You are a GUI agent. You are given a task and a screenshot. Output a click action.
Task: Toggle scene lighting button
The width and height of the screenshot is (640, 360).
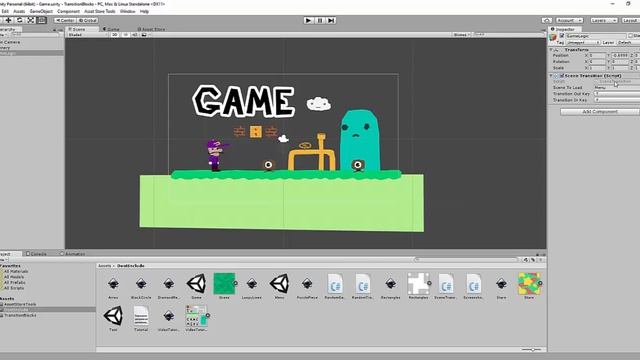(x=126, y=35)
